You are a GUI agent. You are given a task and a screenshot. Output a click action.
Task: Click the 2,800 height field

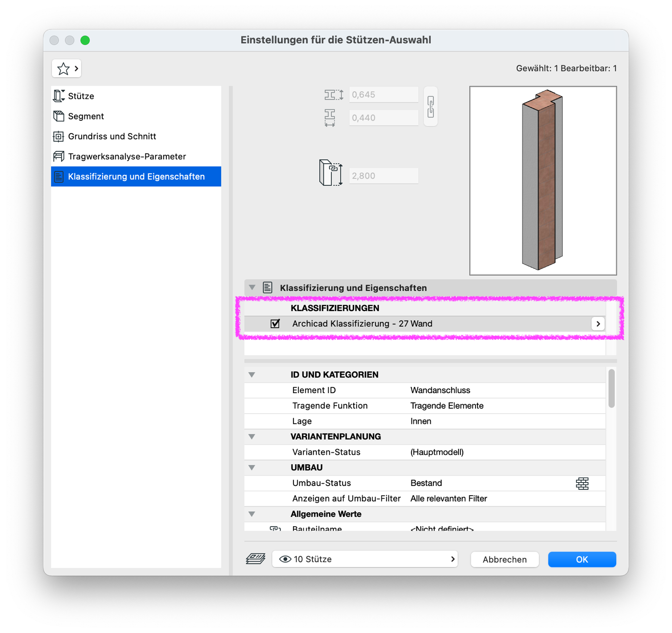point(383,176)
